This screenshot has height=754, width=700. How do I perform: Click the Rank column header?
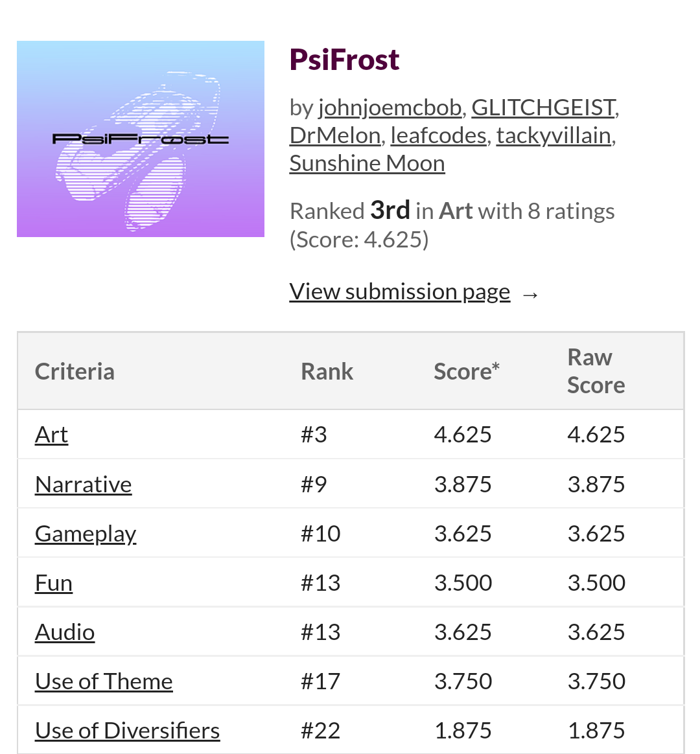pos(327,372)
